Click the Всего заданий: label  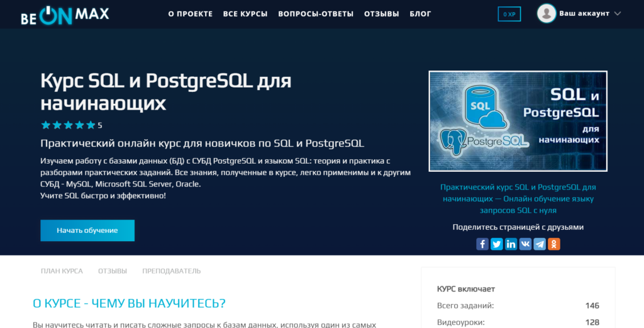click(465, 305)
